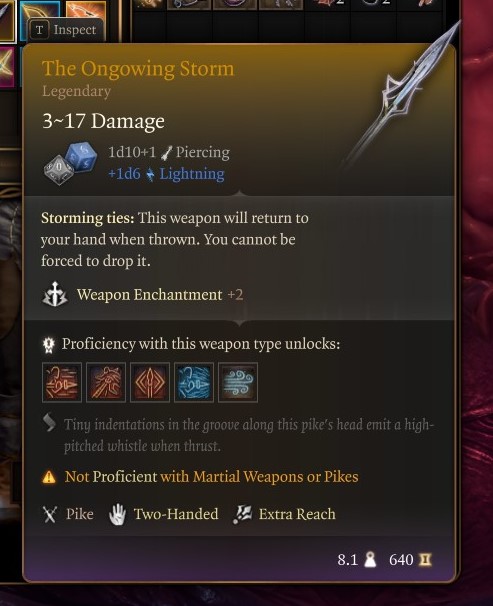The height and width of the screenshot is (606, 493).
Task: Click the Two-Handed hand icon
Action: click(117, 514)
